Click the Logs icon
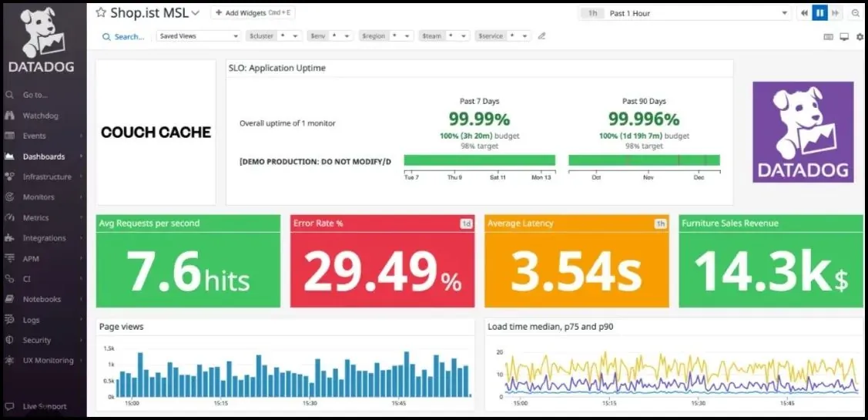Screen dimensions: 868x420 pyautogui.click(x=9, y=320)
